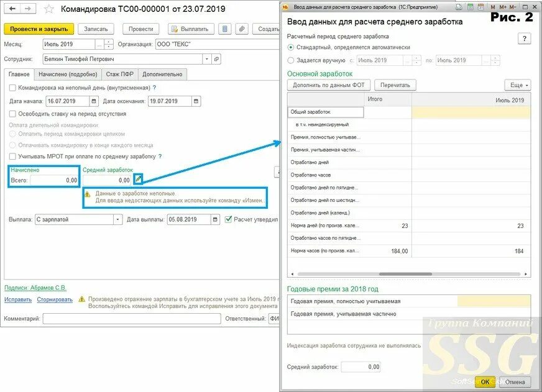542x392 pixels.
Task: Click the M+ memory button in the title bar
Action: coord(503,7)
